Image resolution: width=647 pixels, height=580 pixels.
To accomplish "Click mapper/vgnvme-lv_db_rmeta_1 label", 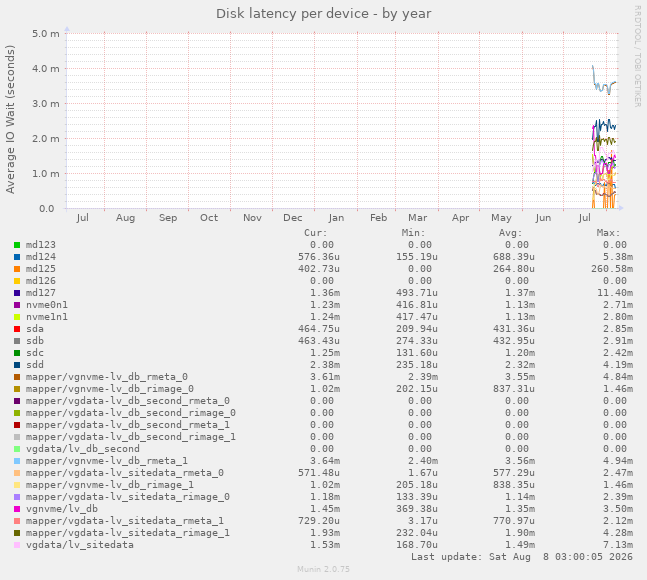I will (106, 460).
